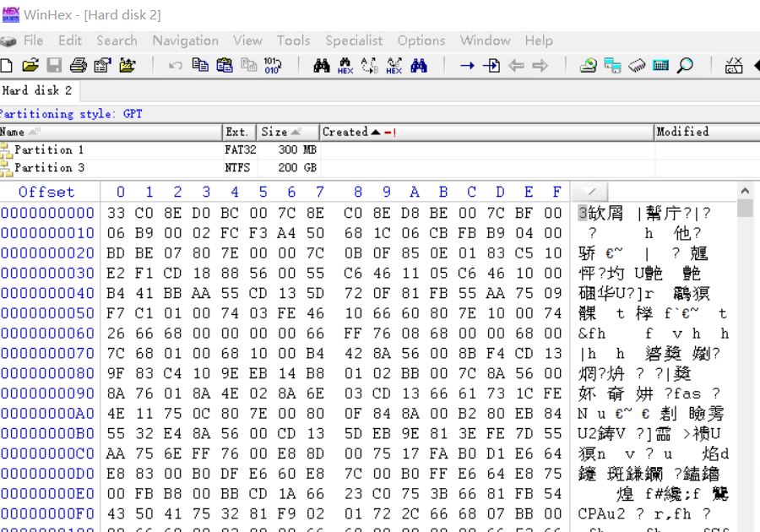Click the Forward navigation arrow icon

click(x=540, y=65)
